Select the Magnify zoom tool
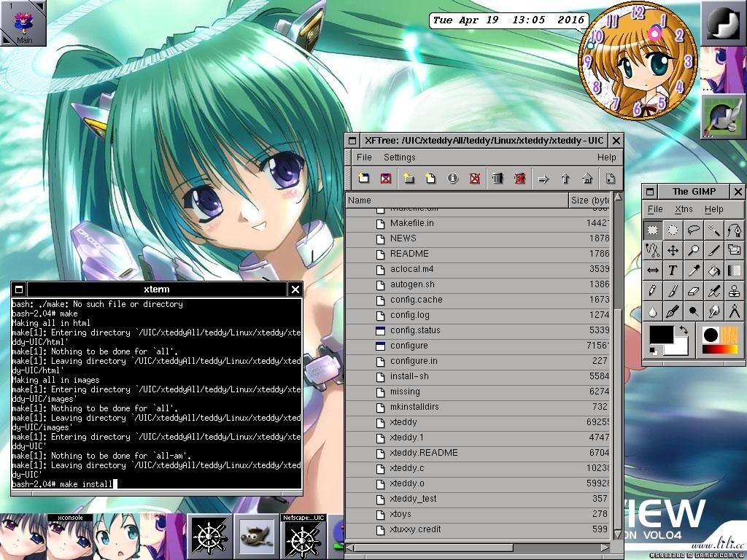The height and width of the screenshot is (560, 747). pos(693,251)
